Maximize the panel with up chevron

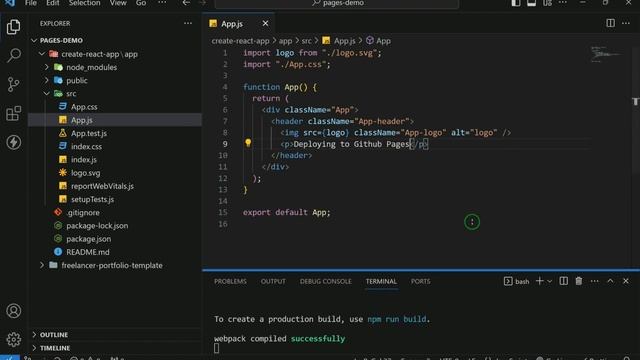(610, 281)
